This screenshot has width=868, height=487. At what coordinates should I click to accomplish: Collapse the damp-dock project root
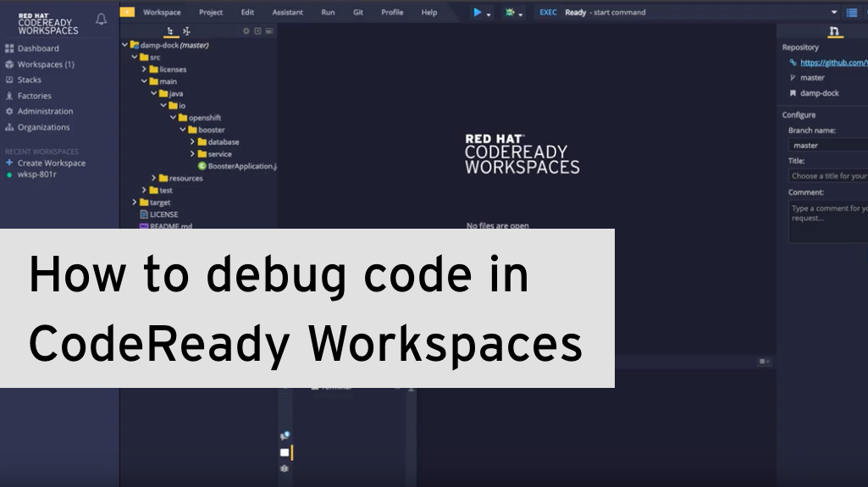pyautogui.click(x=125, y=45)
